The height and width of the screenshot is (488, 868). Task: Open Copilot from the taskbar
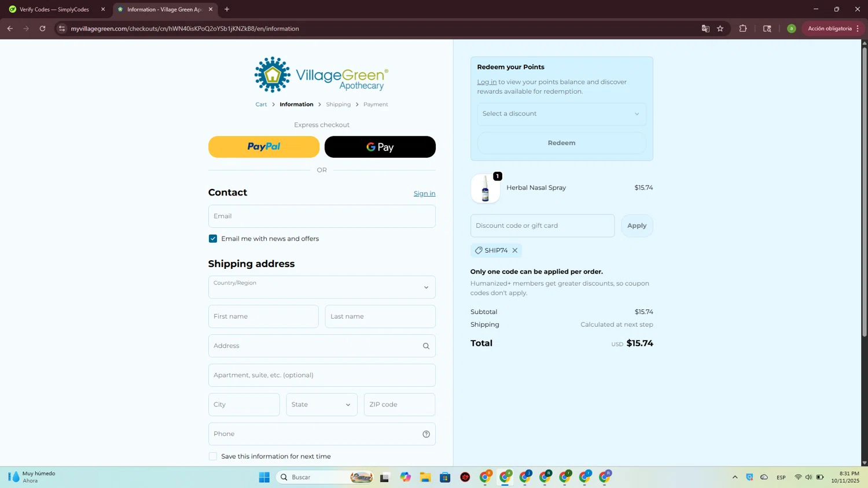pos(406,477)
